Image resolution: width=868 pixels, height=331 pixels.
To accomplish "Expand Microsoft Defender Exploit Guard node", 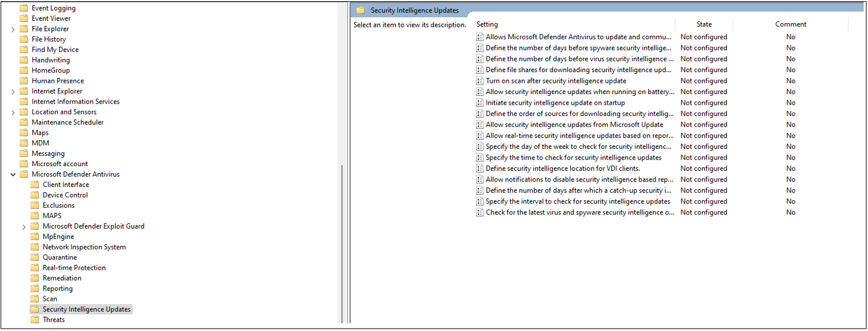I will pyautogui.click(x=24, y=227).
